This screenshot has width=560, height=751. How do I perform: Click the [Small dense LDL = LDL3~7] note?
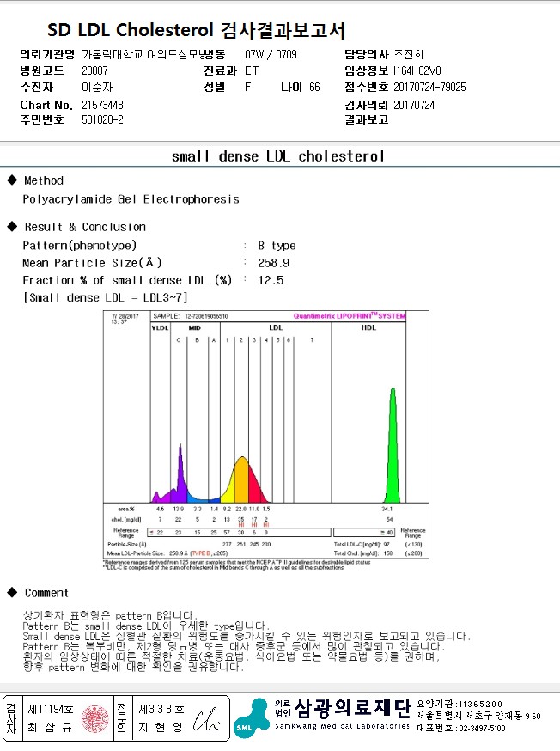coord(106,297)
